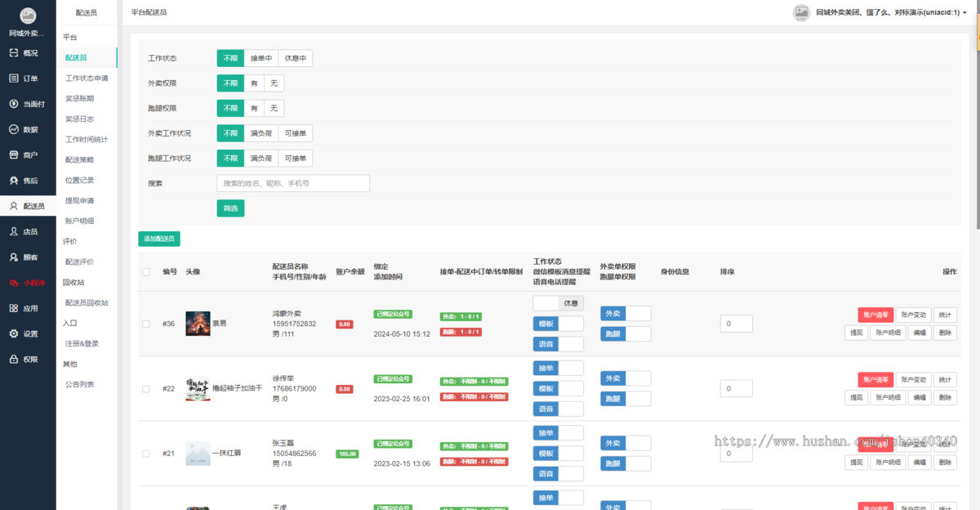
Task: Open the 店员 staff sidebar icon
Action: point(14,231)
